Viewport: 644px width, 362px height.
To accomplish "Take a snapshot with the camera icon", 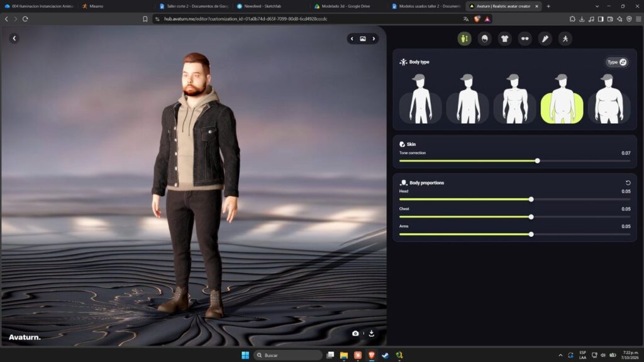I will pyautogui.click(x=355, y=333).
